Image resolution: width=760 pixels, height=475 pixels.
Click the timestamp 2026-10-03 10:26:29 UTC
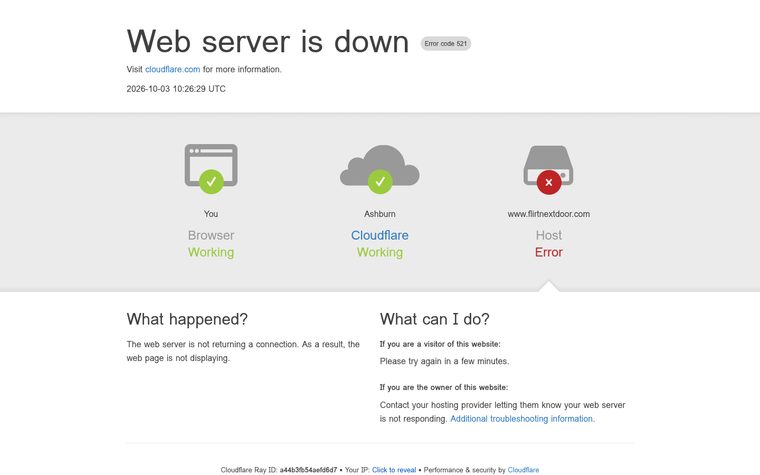point(176,89)
